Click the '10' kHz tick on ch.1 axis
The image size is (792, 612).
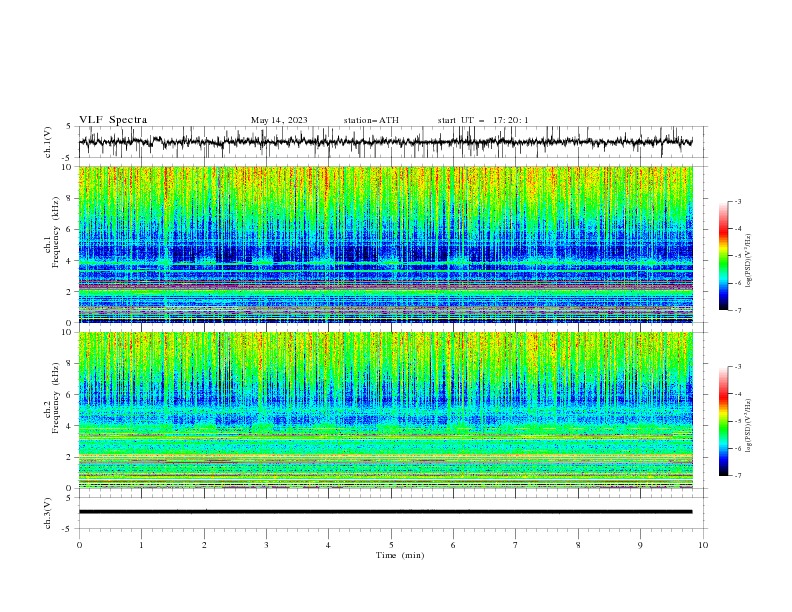coord(68,167)
